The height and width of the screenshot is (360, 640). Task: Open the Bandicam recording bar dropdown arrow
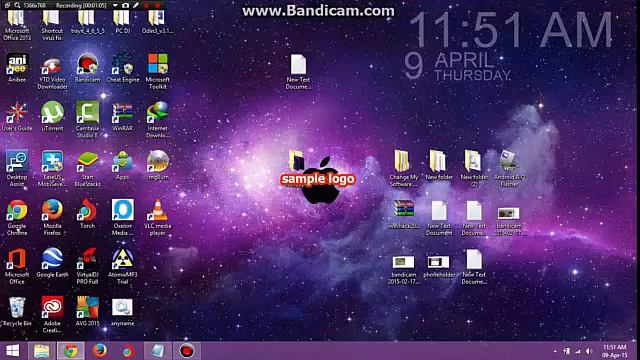click(x=115, y=6)
